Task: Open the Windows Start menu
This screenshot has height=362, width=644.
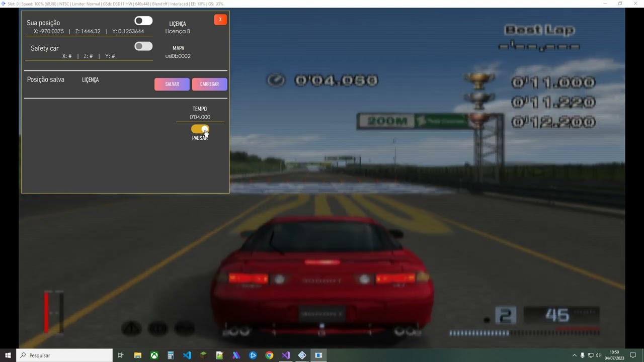Action: [x=8, y=355]
